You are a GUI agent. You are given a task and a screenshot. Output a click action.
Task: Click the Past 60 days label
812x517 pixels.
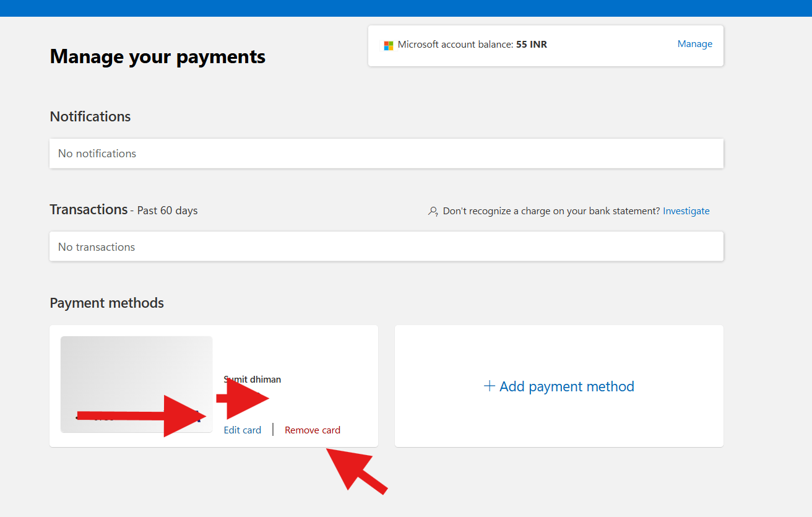(168, 211)
